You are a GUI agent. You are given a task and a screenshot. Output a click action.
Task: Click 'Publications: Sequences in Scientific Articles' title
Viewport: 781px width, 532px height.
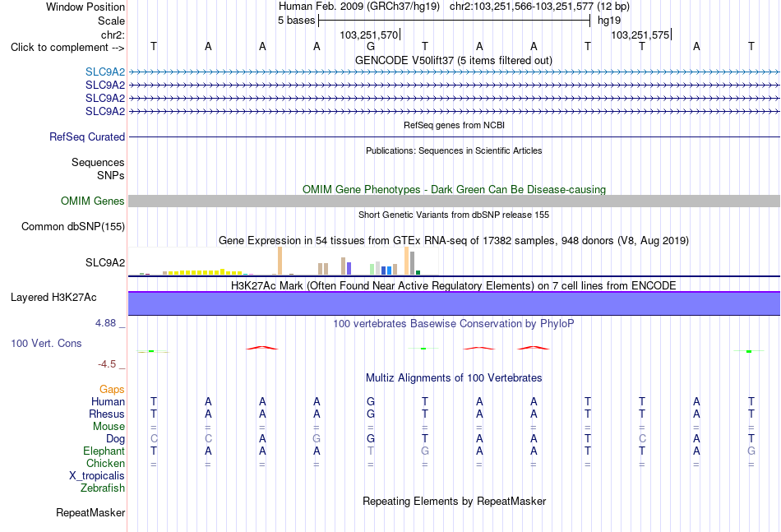(454, 150)
